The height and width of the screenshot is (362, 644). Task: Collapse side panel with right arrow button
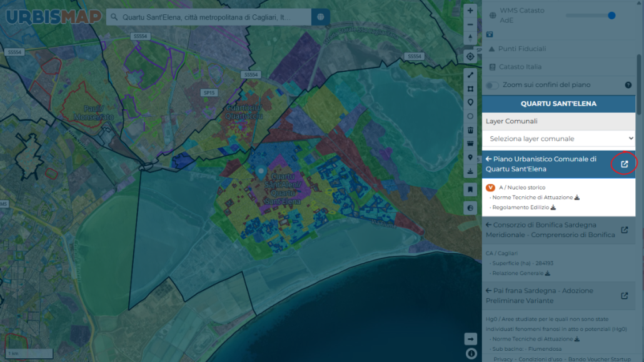471,339
